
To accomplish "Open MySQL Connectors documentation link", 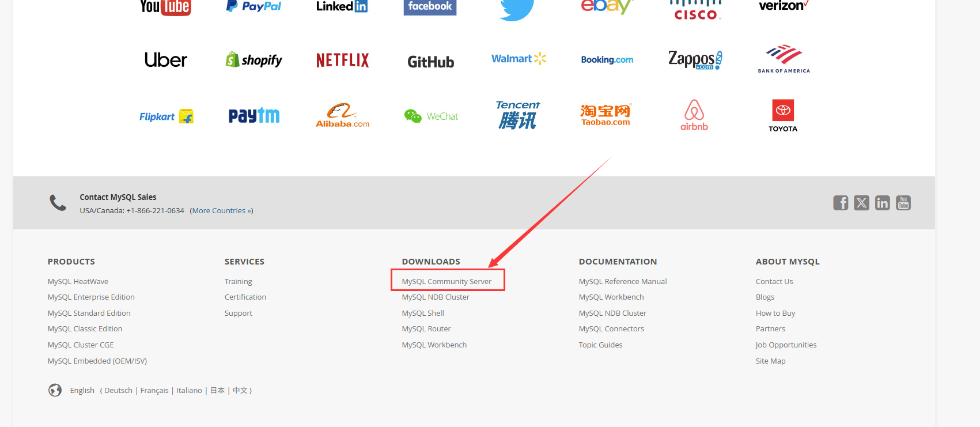I will click(x=611, y=329).
